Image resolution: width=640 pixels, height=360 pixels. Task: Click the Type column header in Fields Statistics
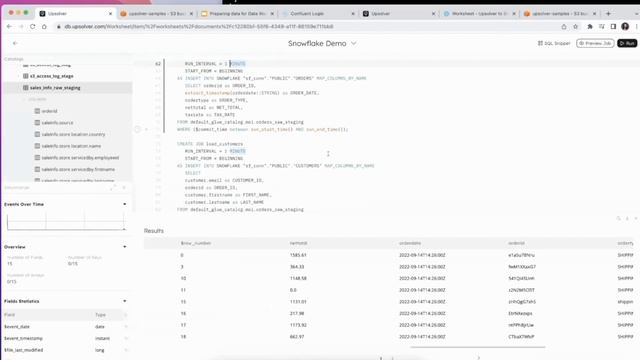pyautogui.click(x=100, y=315)
